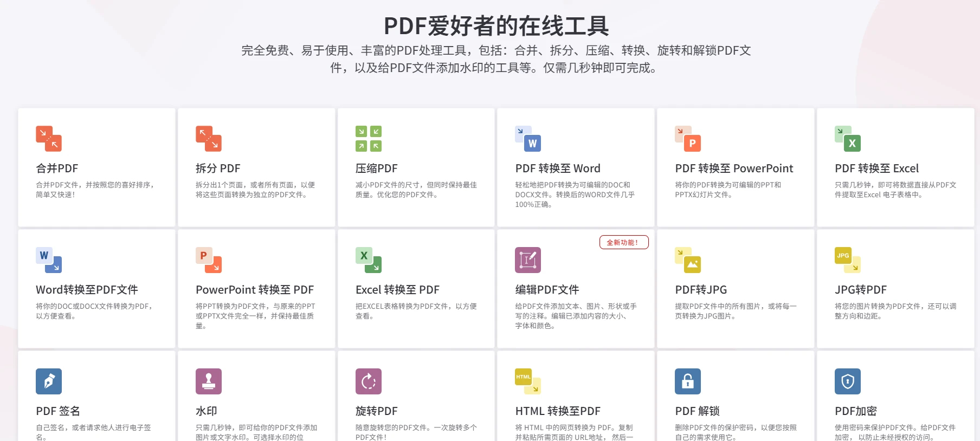Click the 全新功能! badge
Viewport: 980px width, 441px height.
point(624,242)
